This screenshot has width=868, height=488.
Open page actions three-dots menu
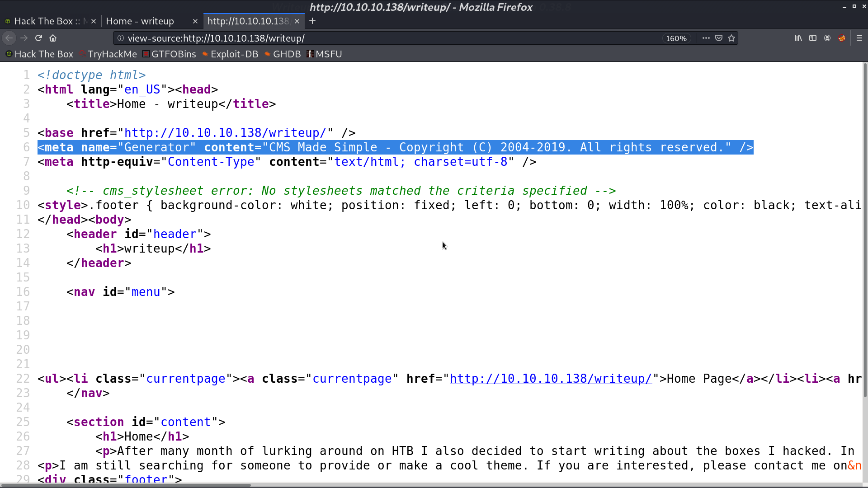[706, 38]
